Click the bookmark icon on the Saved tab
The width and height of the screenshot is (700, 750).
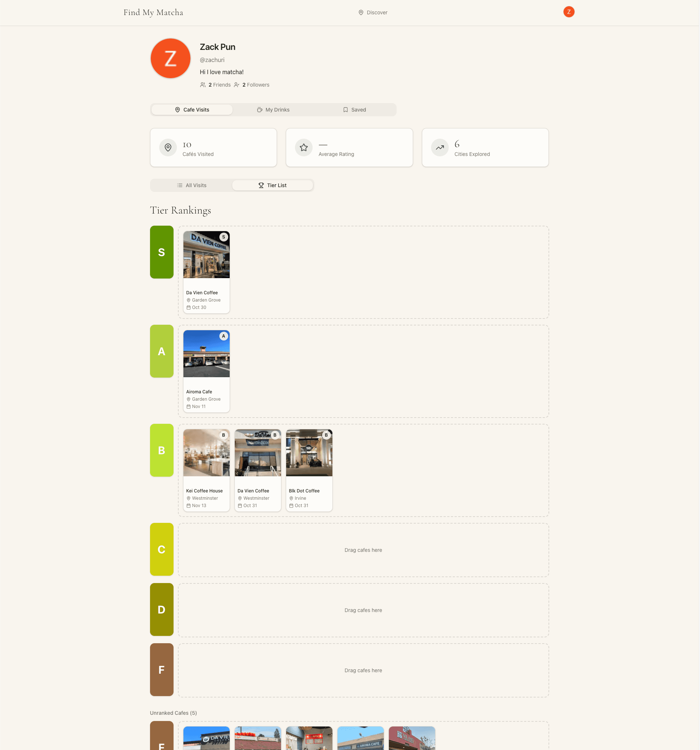346,110
